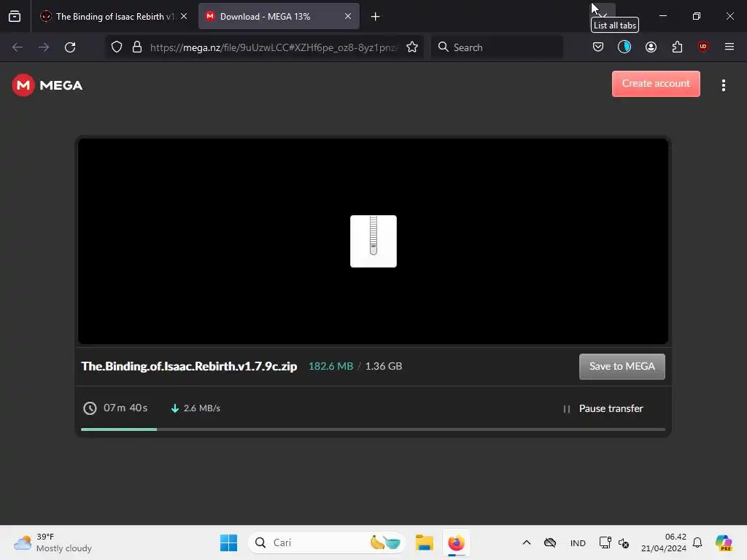Open Firefox View icon in tab bar
747x560 pixels.
[15, 16]
